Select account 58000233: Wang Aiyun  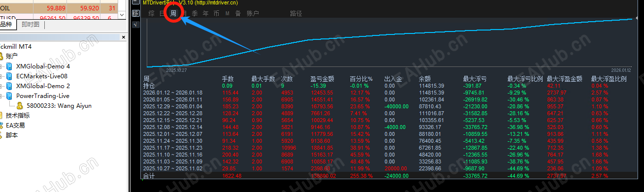(59, 105)
